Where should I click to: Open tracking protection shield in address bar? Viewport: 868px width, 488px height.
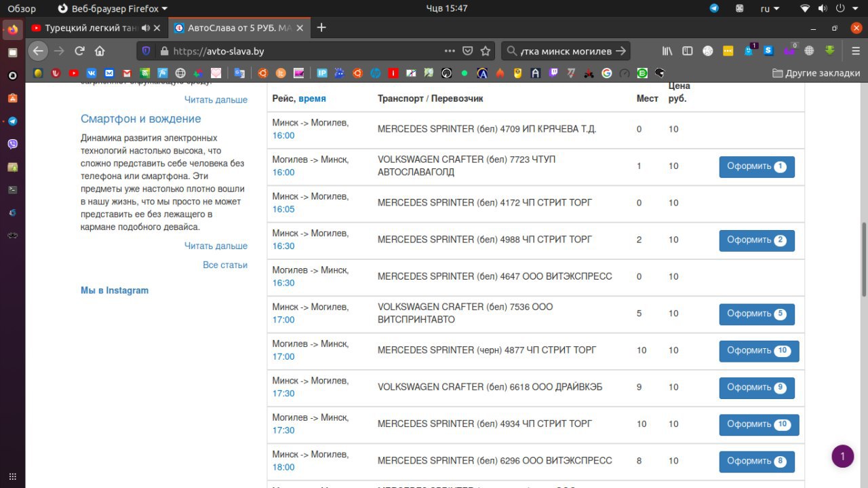click(147, 51)
